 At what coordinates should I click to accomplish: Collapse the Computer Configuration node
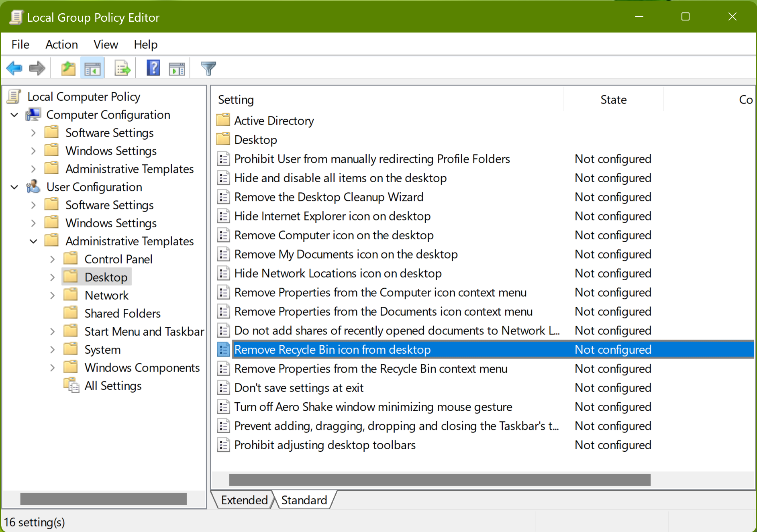[x=14, y=115]
